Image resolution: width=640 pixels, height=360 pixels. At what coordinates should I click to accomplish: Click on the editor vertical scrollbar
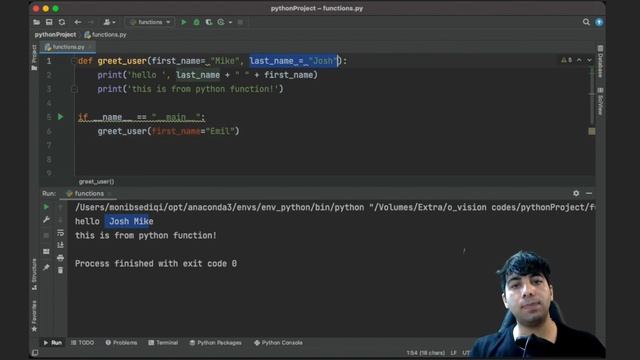tap(591, 96)
